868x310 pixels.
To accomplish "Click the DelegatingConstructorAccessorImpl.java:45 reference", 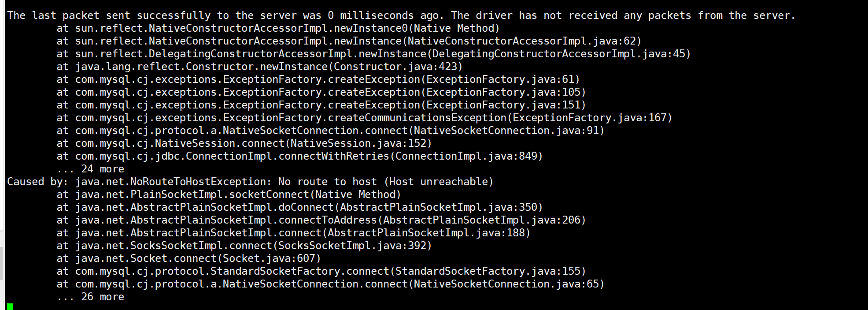I will pyautogui.click(x=558, y=54).
